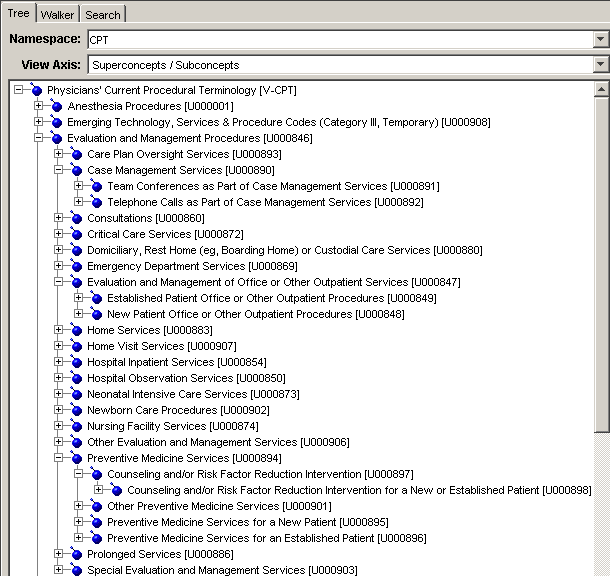Screen dimensions: 610x576
Task: Click the Consultations node icon
Action: pos(77,218)
